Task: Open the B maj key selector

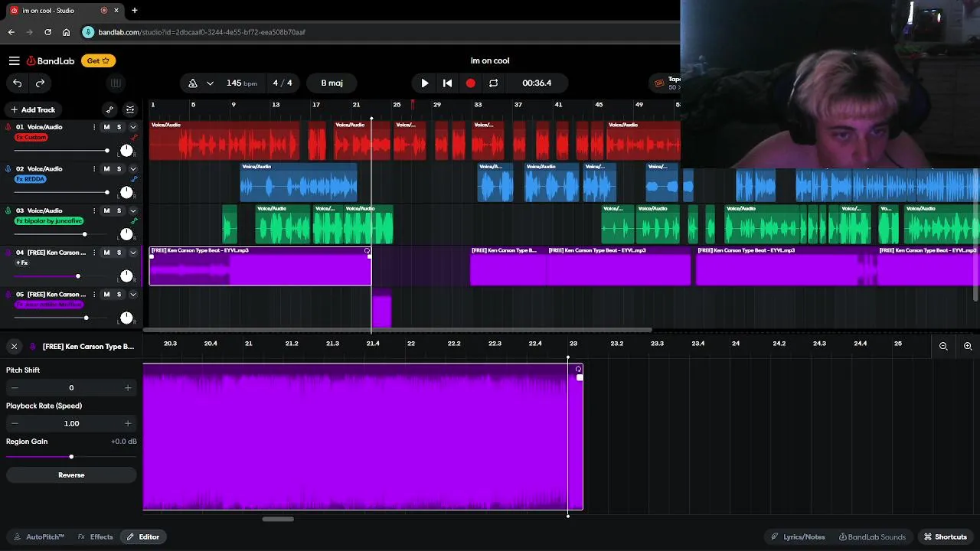Action: point(332,83)
